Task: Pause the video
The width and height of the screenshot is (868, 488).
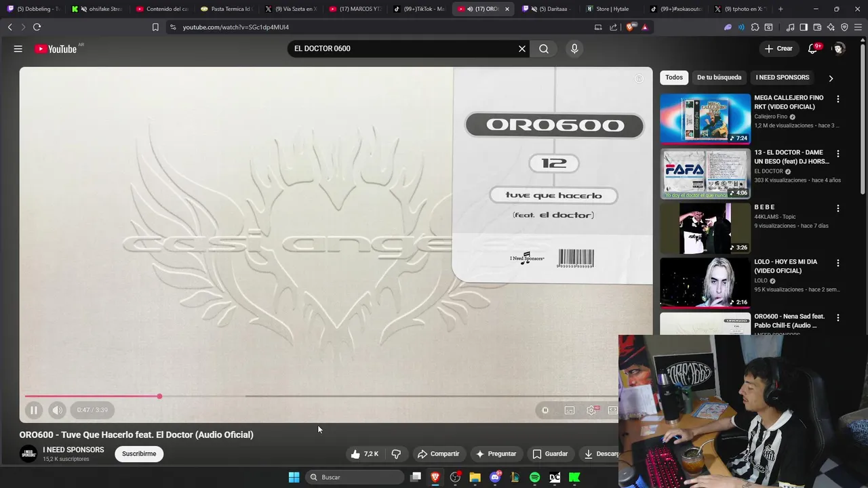Action: (x=33, y=410)
